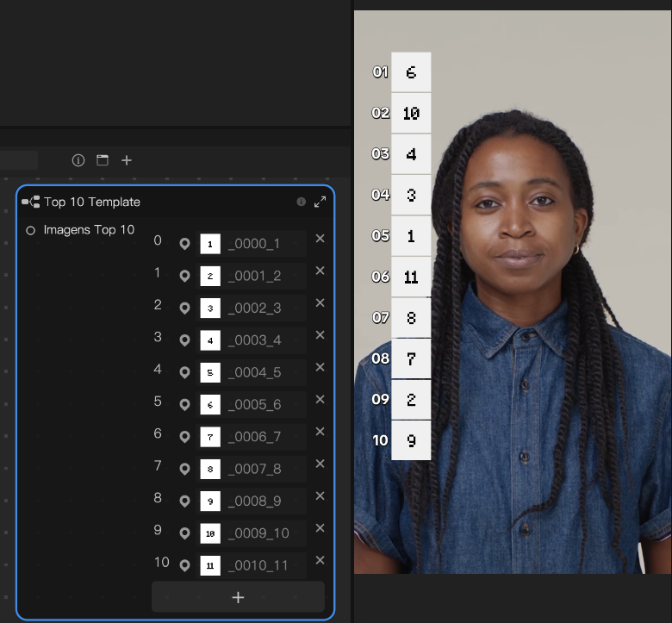Delete the _0010_11 list entry
672x623 pixels.
coord(320,560)
